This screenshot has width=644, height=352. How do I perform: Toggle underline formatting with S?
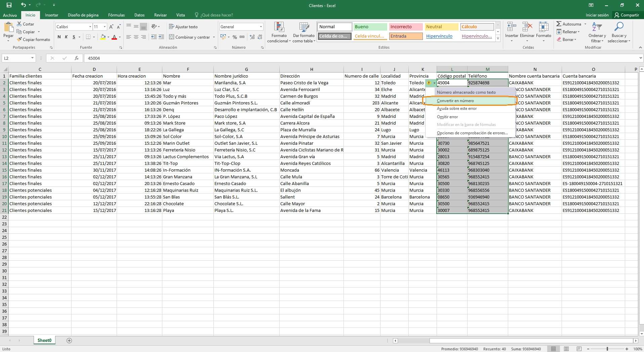pyautogui.click(x=73, y=37)
